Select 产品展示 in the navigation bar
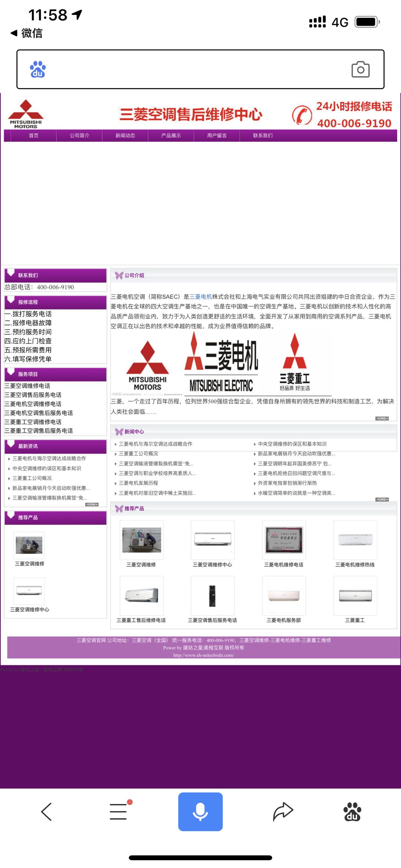The width and height of the screenshot is (401, 868). click(x=171, y=136)
